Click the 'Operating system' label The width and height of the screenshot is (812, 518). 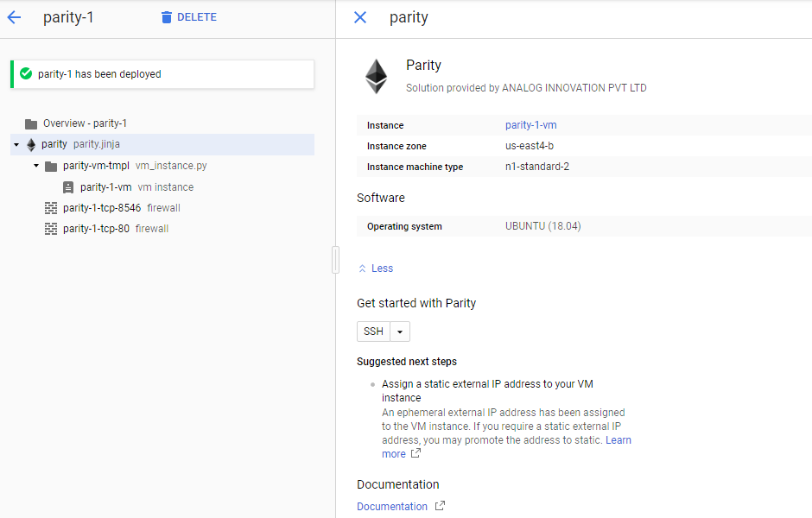click(404, 226)
